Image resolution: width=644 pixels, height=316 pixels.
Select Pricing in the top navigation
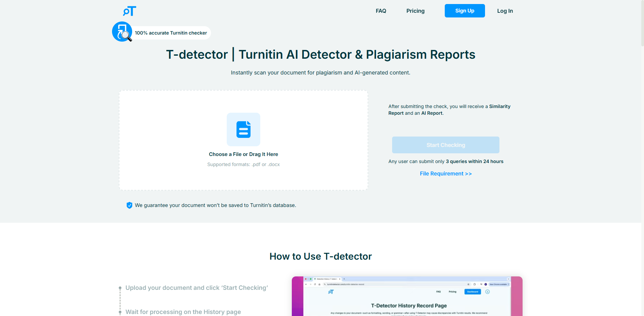click(x=415, y=11)
